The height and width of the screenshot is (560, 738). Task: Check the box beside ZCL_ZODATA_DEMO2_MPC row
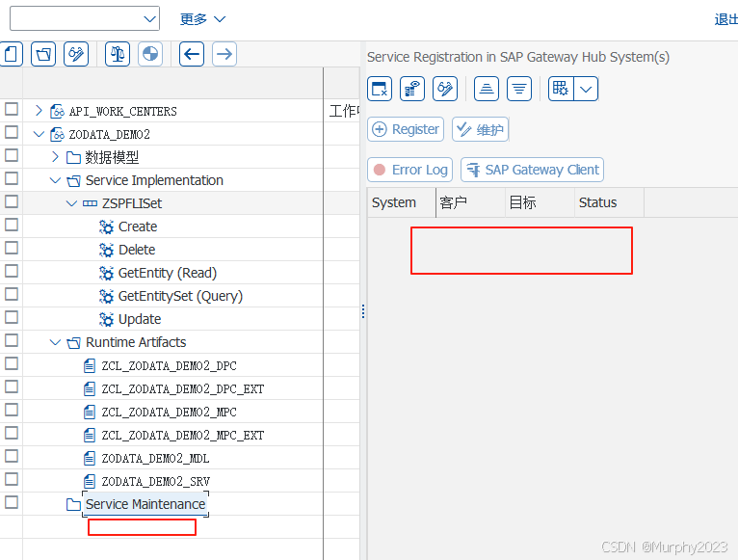pos(12,410)
